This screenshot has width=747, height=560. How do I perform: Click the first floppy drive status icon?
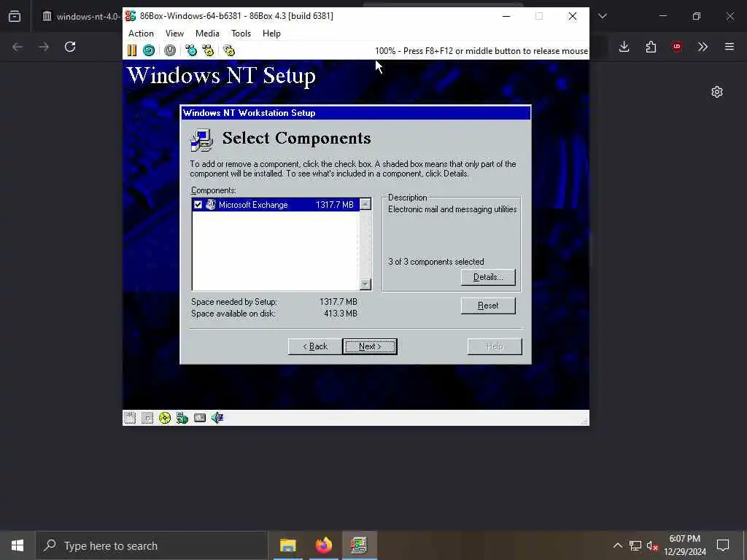130,418
